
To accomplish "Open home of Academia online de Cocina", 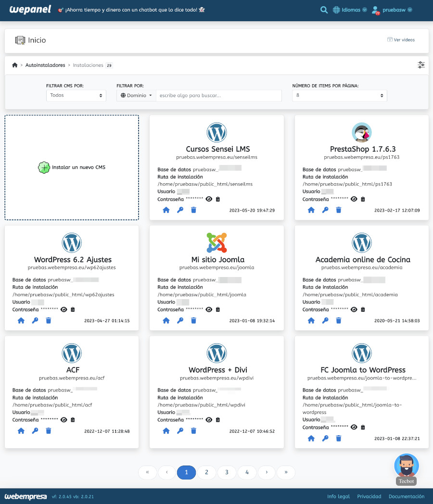I will coord(311,320).
